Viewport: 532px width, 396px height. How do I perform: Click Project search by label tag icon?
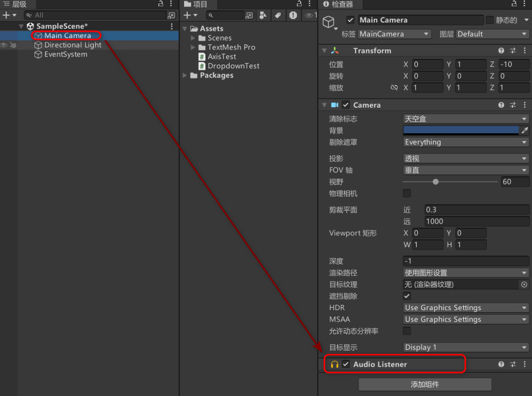pyautogui.click(x=278, y=15)
